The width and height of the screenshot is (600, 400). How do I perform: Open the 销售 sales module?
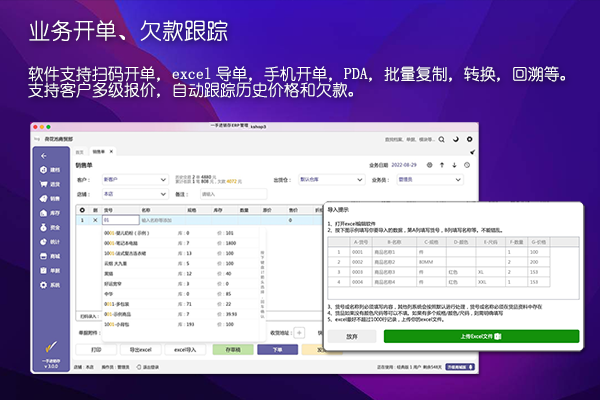point(50,198)
